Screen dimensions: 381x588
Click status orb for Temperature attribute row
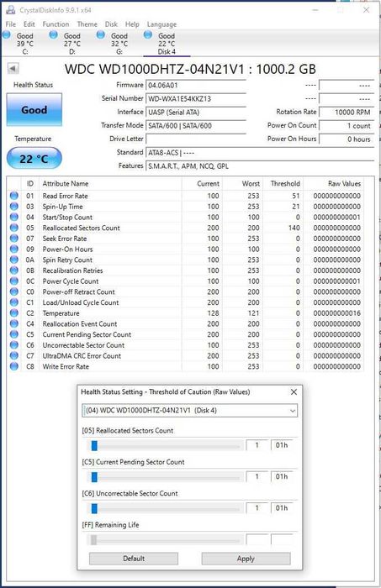tap(14, 312)
